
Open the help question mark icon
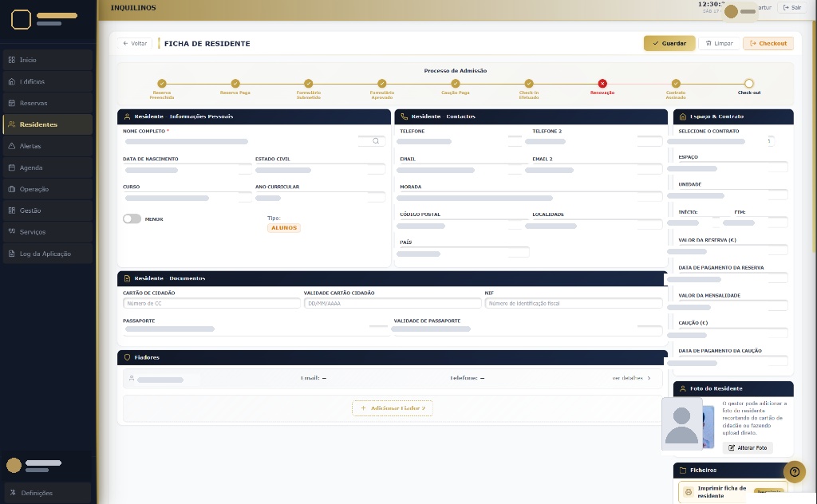[794, 472]
